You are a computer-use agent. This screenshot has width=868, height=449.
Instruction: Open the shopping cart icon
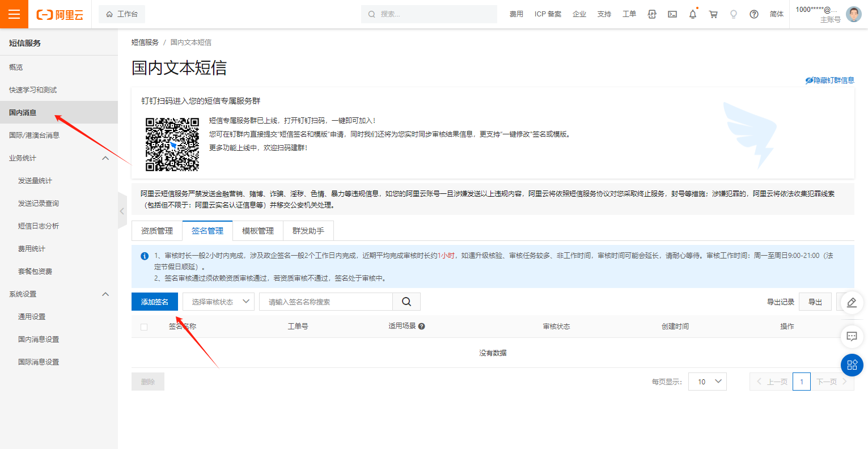coord(713,14)
